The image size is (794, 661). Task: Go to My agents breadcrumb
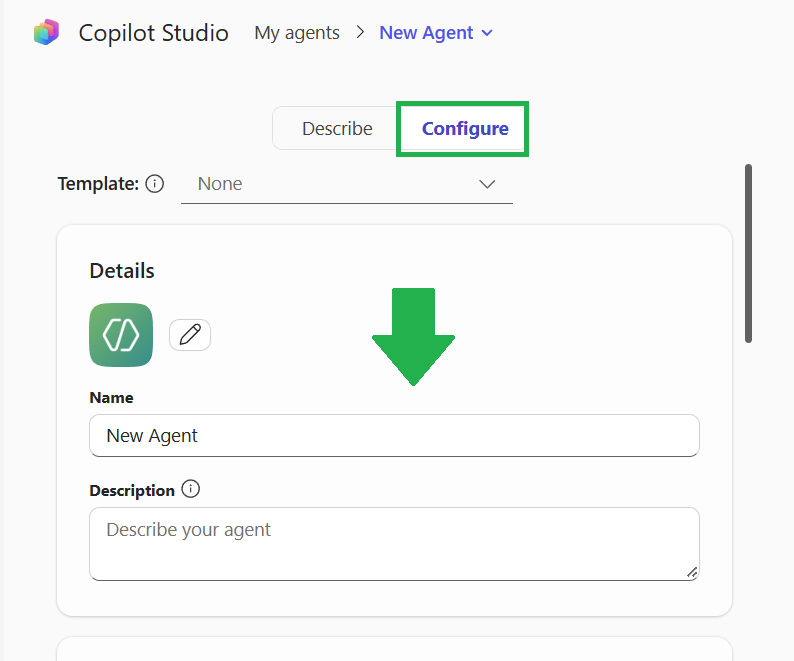point(297,33)
